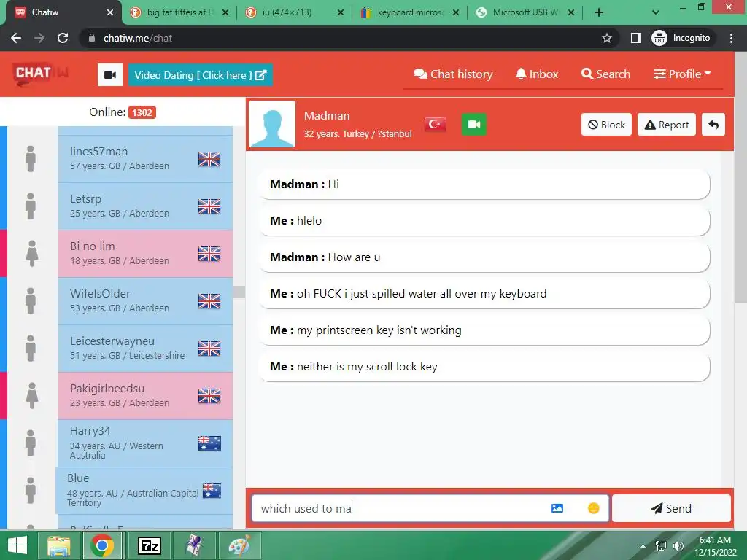
Task: Click female icon beside Pakigirlneedsu
Action: point(32,396)
